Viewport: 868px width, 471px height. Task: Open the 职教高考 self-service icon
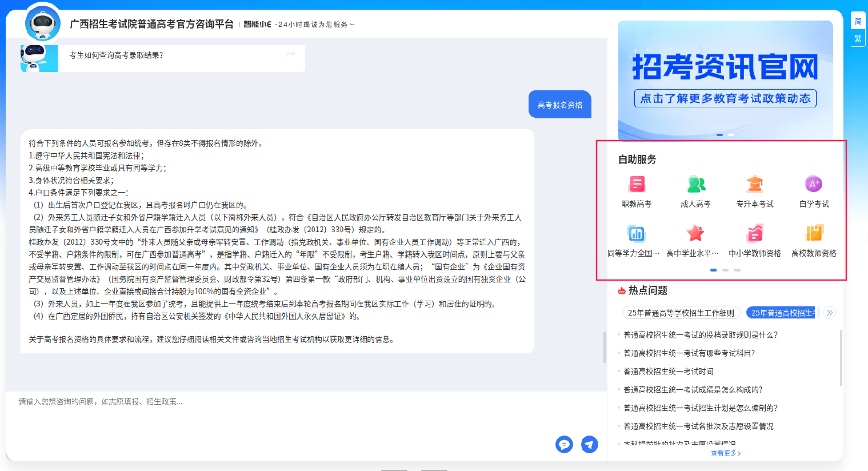coord(637,185)
